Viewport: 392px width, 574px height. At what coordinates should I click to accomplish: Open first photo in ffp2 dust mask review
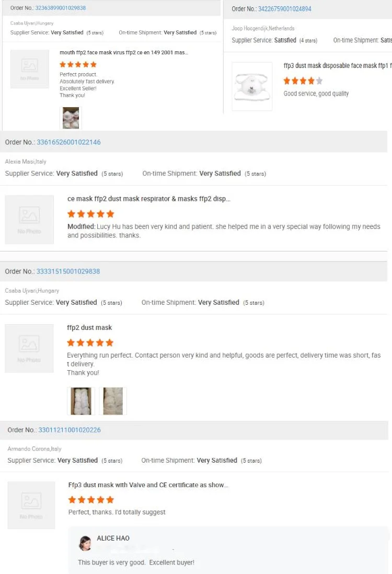pos(81,401)
